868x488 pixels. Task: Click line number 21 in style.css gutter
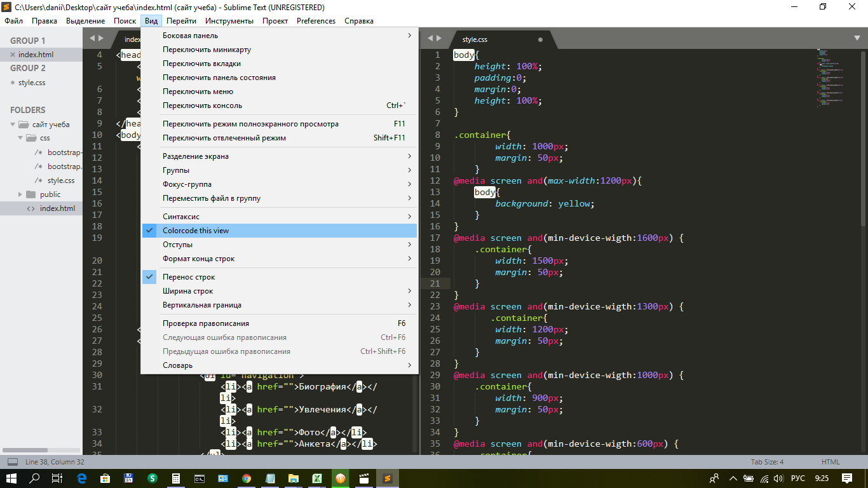[x=435, y=283]
